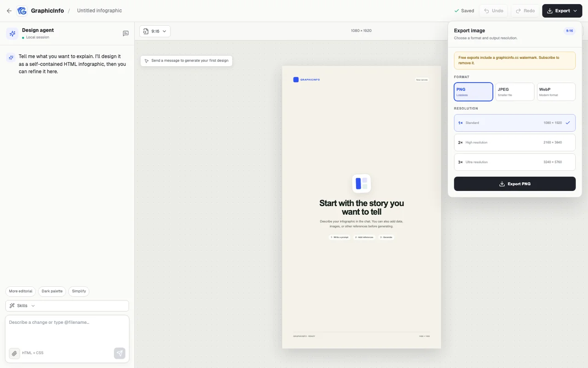
Task: Open chat history speech bubble icon
Action: 125,34
